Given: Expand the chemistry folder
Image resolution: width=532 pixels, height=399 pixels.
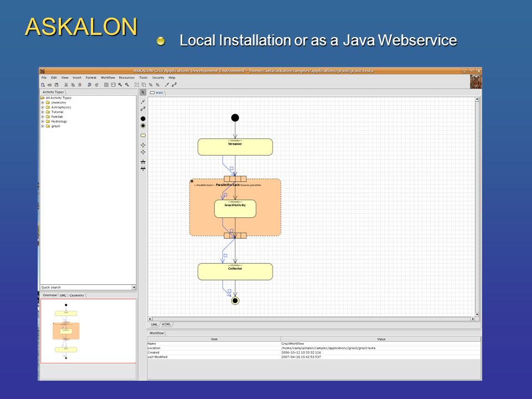Looking at the screenshot, I should [43, 103].
